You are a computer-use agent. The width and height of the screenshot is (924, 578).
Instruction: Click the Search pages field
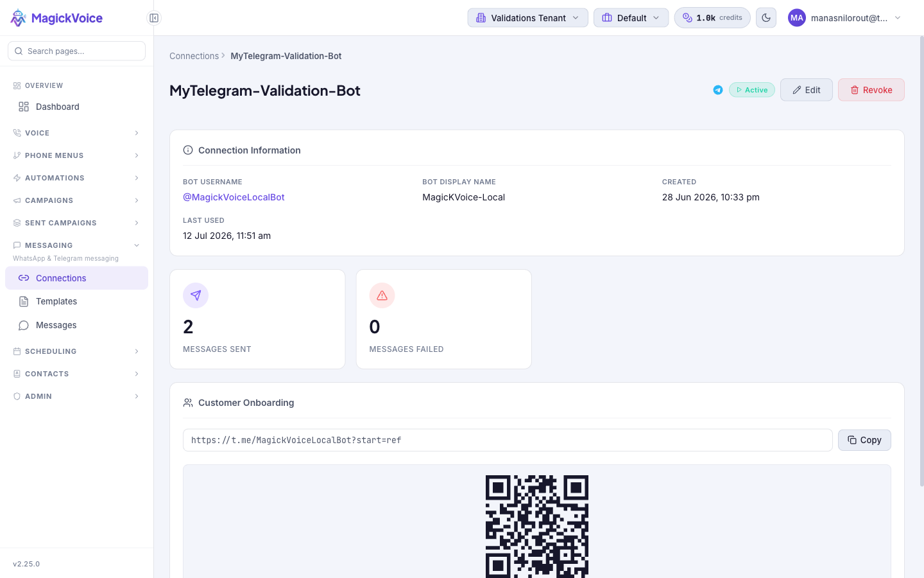(76, 51)
